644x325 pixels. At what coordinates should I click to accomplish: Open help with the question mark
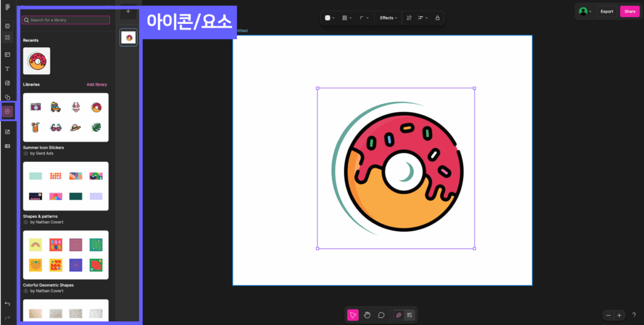[x=634, y=315]
